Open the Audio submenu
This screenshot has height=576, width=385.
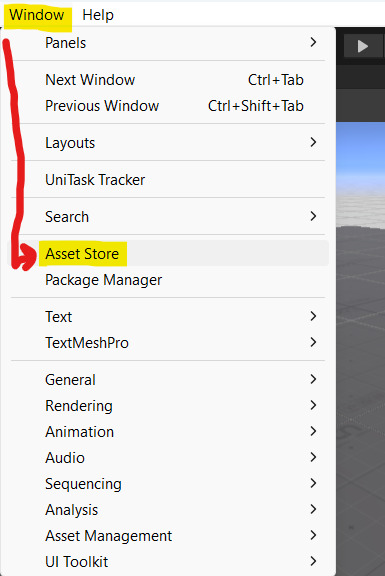(x=168, y=458)
